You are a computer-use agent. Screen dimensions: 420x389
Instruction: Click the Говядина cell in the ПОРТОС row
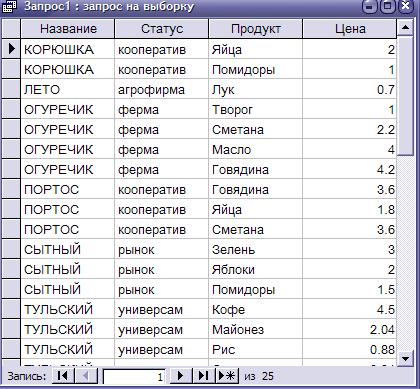coord(256,189)
